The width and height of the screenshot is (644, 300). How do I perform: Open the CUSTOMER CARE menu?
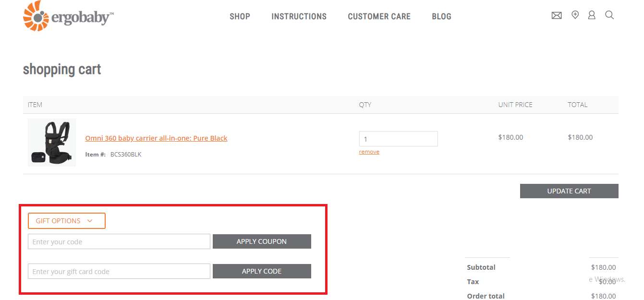pos(379,16)
